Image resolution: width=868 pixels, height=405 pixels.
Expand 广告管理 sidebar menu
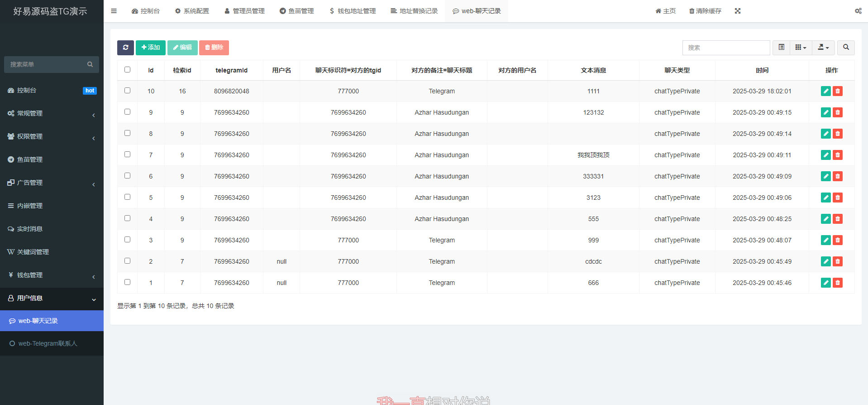tap(52, 183)
